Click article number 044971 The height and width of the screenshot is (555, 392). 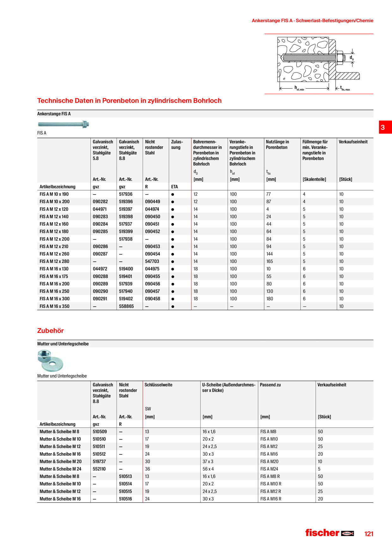click(x=100, y=209)
